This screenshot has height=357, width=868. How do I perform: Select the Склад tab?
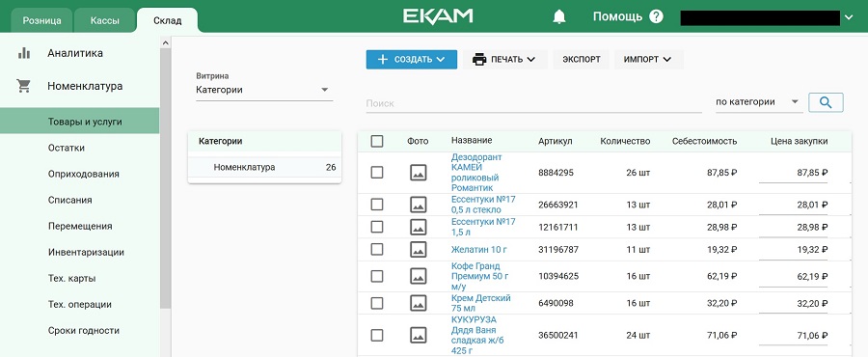click(x=167, y=21)
